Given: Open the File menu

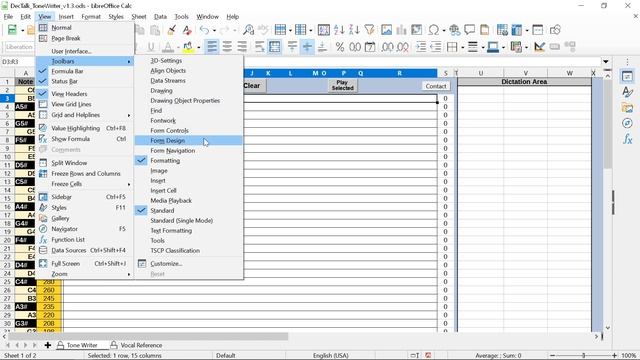Looking at the screenshot, I should click(8, 17).
